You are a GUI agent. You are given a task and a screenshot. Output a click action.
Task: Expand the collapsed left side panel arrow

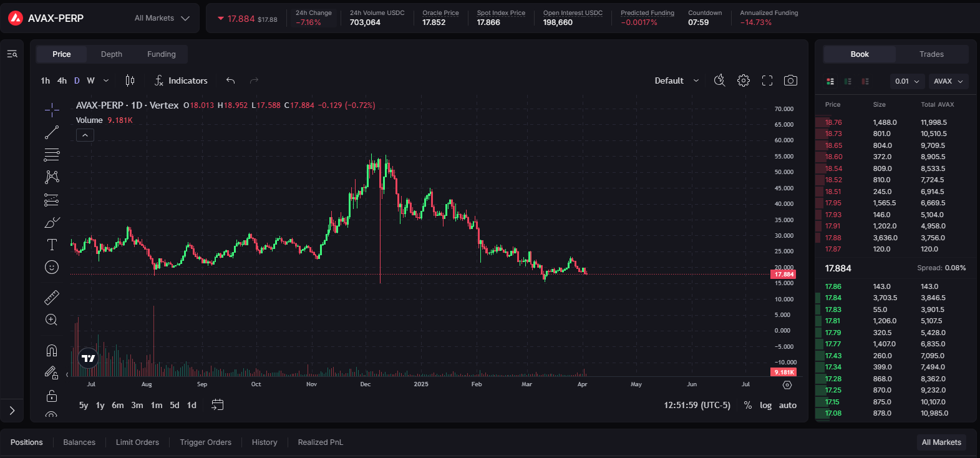[12, 411]
